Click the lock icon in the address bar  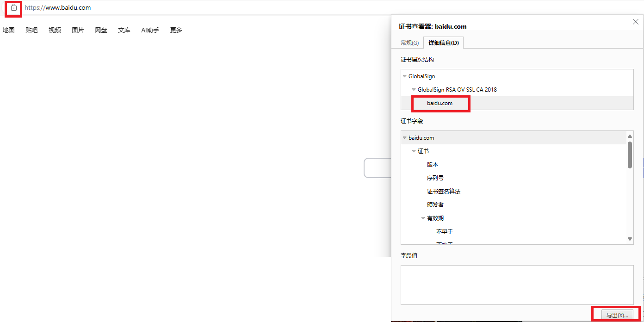coord(14,8)
